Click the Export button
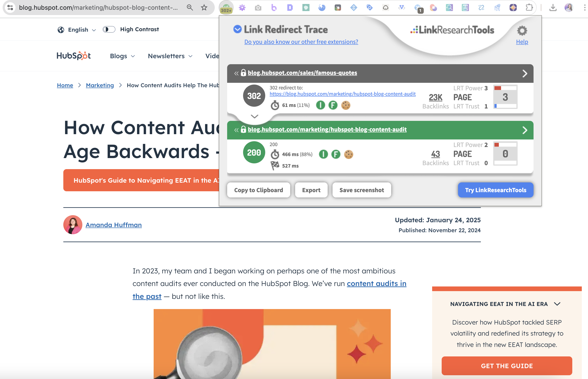 pyautogui.click(x=311, y=190)
